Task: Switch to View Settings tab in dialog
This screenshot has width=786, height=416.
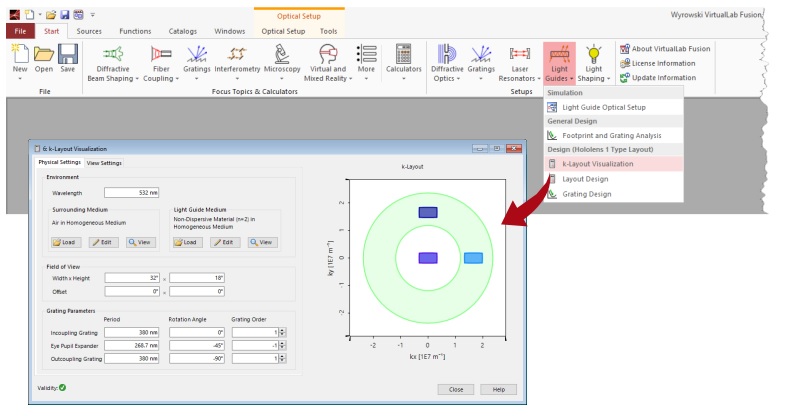Action: pos(104,163)
